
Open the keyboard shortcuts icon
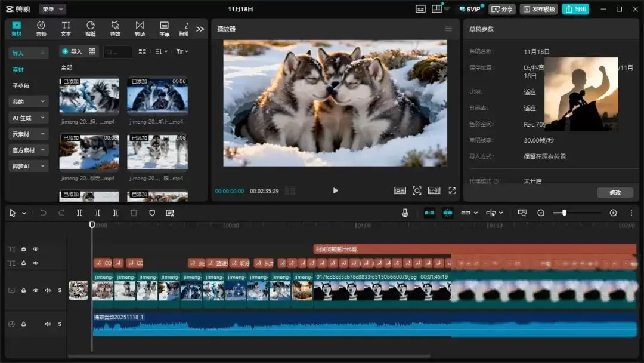(420, 9)
